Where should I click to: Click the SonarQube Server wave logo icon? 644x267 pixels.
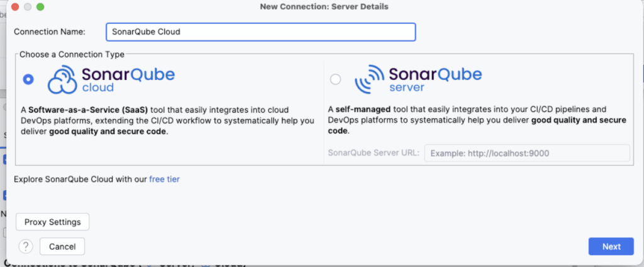pos(369,79)
